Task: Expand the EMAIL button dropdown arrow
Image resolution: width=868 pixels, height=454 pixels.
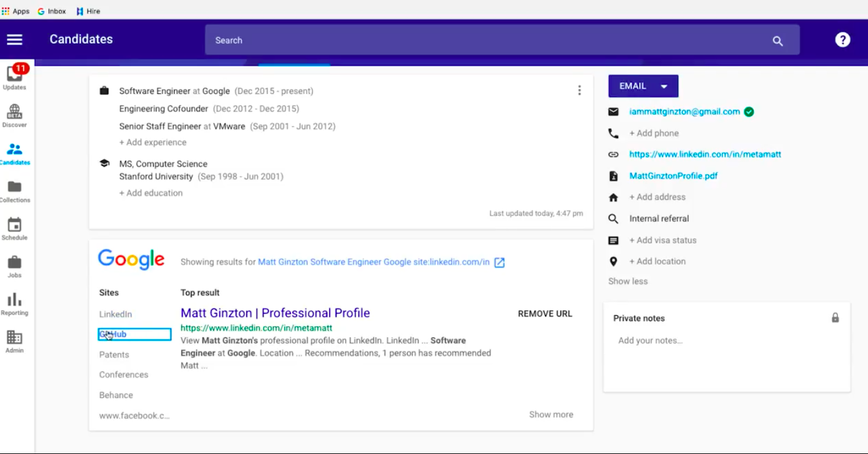Action: [664, 87]
